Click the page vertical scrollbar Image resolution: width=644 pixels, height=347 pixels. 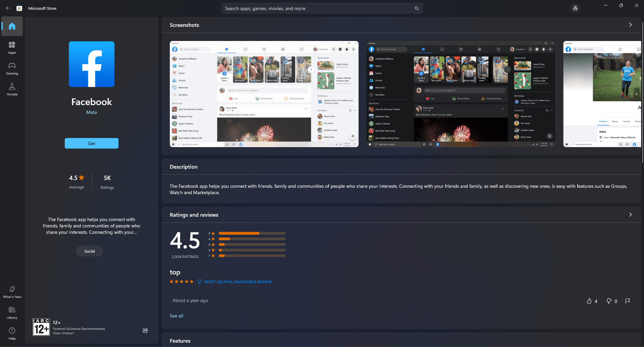click(x=642, y=92)
